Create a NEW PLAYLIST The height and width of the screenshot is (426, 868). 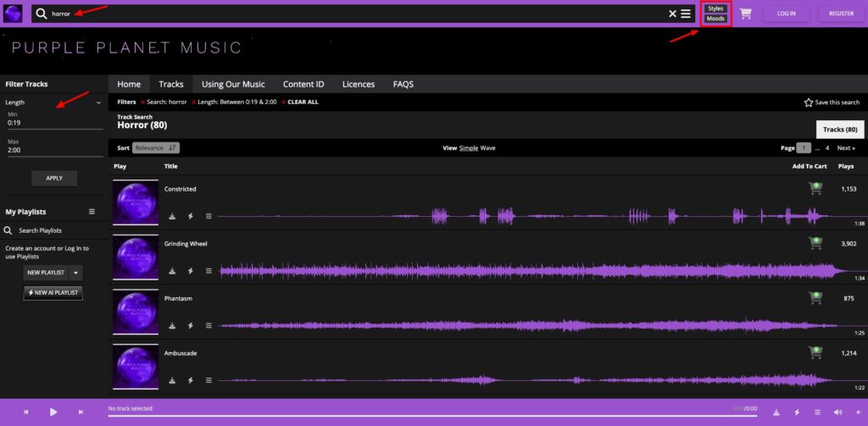pos(46,273)
